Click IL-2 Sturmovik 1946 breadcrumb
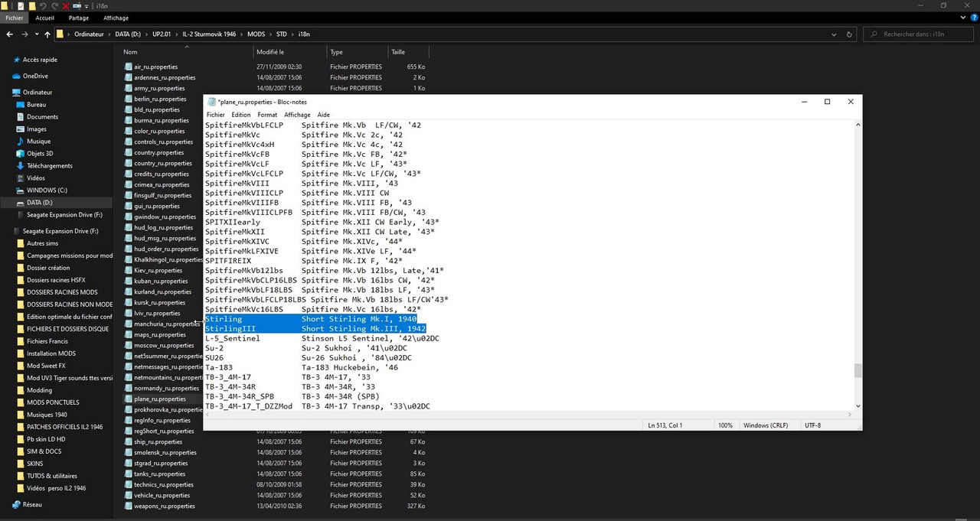 (x=210, y=34)
